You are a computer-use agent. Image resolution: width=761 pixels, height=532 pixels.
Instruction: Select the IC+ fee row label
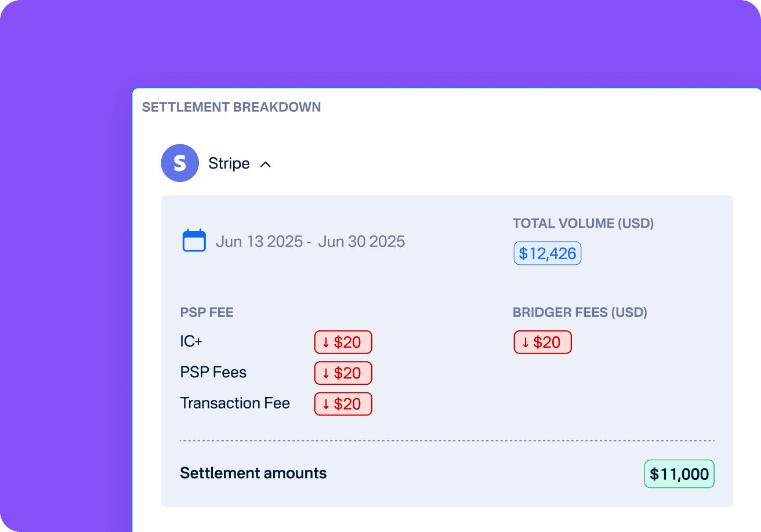[x=191, y=341]
